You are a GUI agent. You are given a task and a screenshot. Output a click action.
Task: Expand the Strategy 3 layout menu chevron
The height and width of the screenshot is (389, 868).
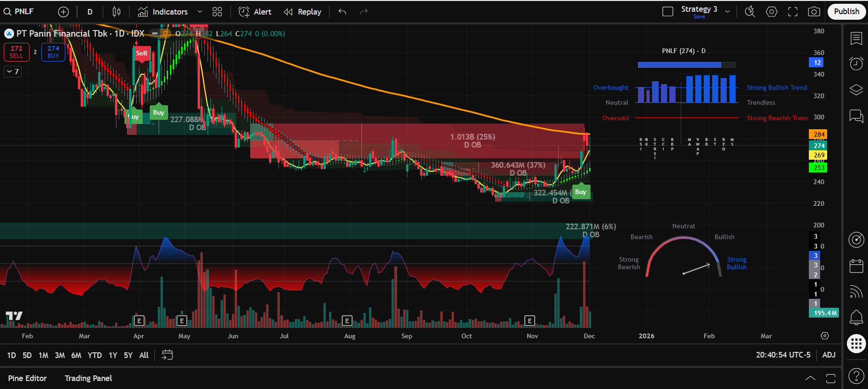pyautogui.click(x=727, y=12)
